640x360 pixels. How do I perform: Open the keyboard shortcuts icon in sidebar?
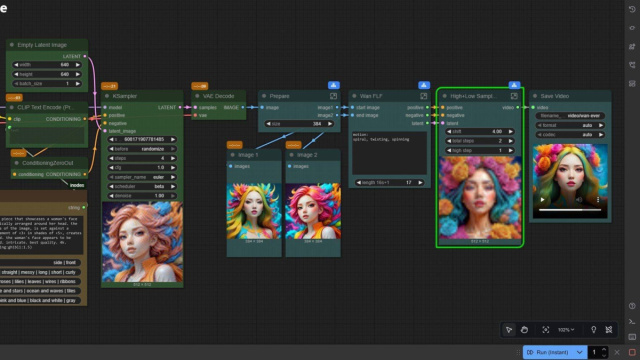click(x=632, y=337)
